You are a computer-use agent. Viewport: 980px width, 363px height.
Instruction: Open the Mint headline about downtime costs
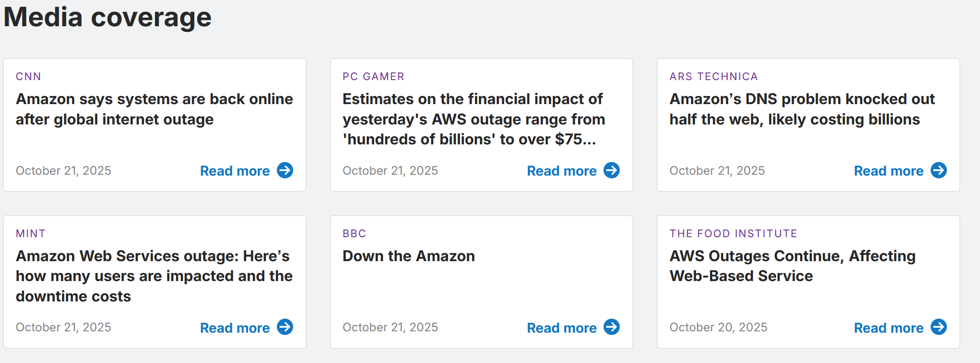coord(154,276)
